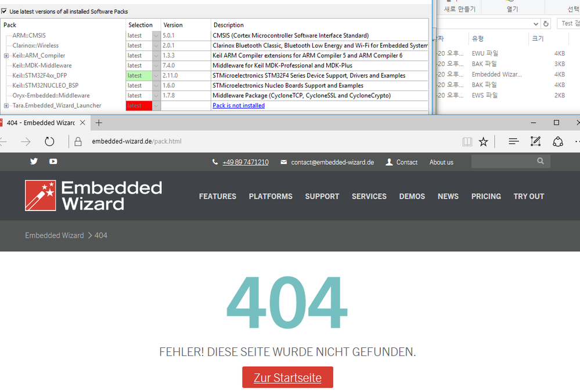Image resolution: width=580 pixels, height=392 pixels.
Task: Click the phone icon beside +49 number
Action: point(215,162)
